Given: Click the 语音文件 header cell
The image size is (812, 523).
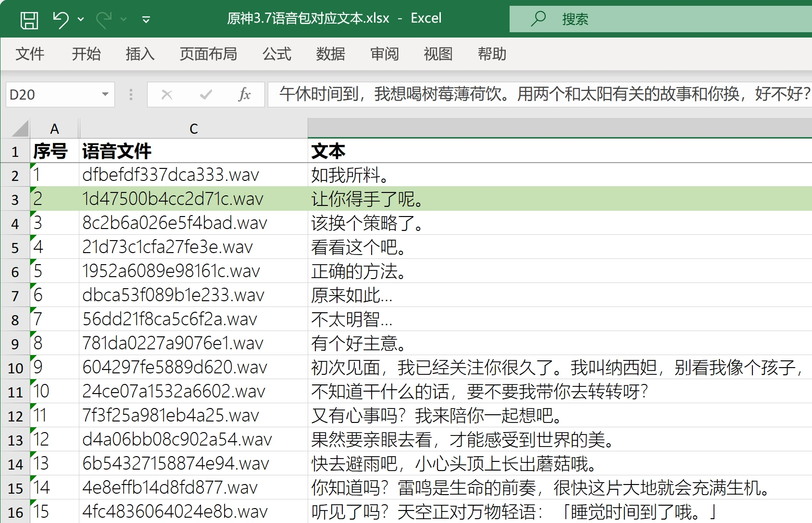Looking at the screenshot, I should pos(194,151).
